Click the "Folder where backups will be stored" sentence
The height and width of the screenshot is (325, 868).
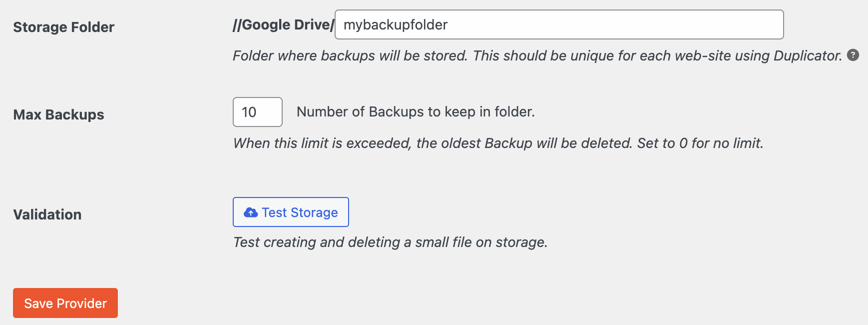click(x=350, y=55)
